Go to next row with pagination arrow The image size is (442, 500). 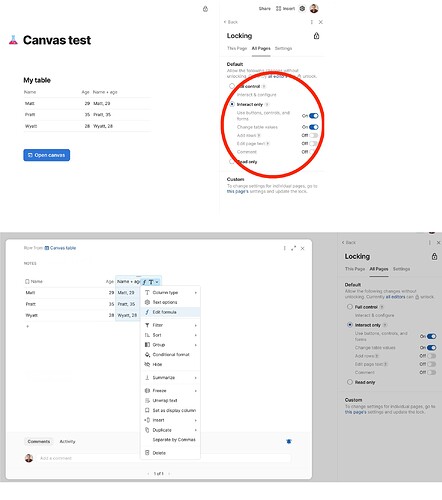click(169, 474)
